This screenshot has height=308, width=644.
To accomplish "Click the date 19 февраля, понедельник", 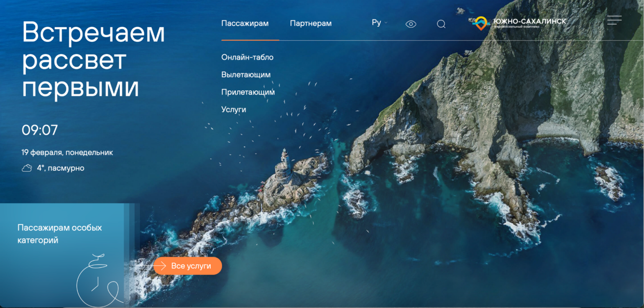I will (x=67, y=152).
